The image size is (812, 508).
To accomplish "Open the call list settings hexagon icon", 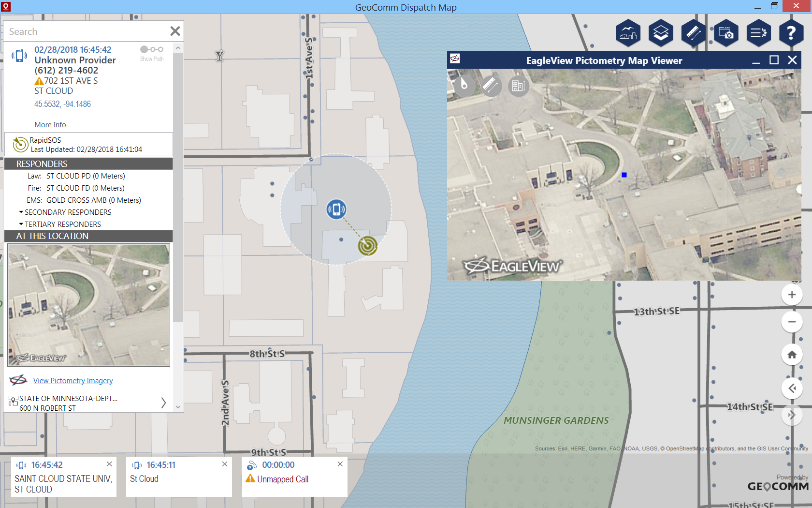I will coord(759,33).
